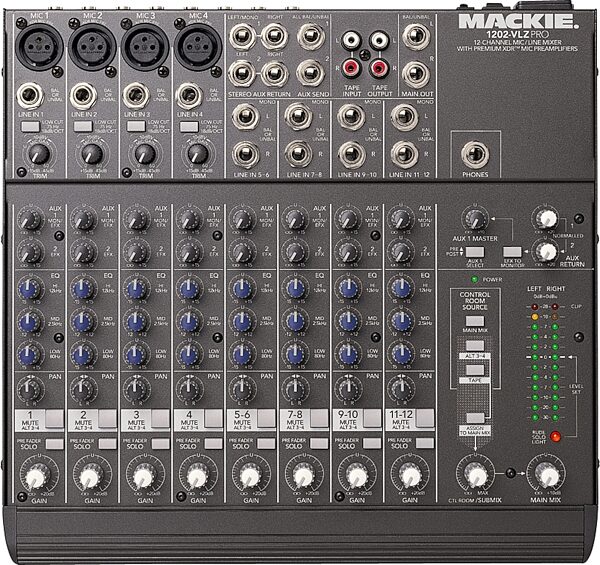600x565 pixels.
Task: Click the LINE IN 2 jack
Action: pyautogui.click(x=83, y=96)
